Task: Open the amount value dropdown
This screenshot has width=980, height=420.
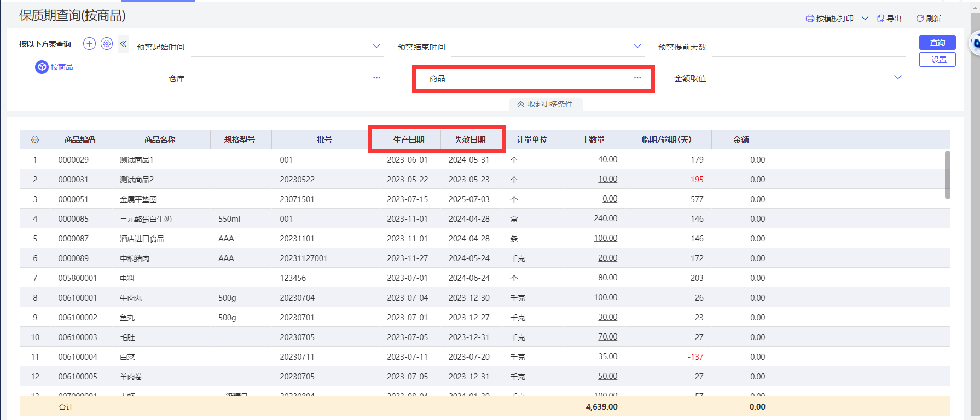Action: point(898,77)
